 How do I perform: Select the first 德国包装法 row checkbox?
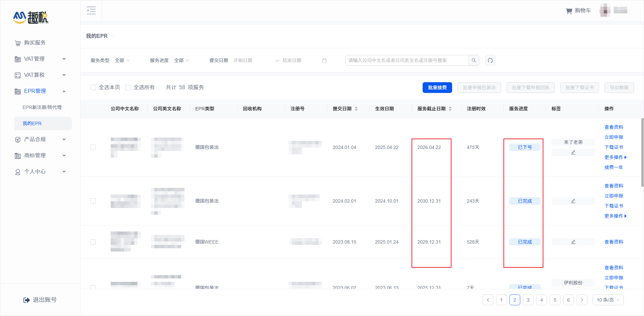coord(93,147)
